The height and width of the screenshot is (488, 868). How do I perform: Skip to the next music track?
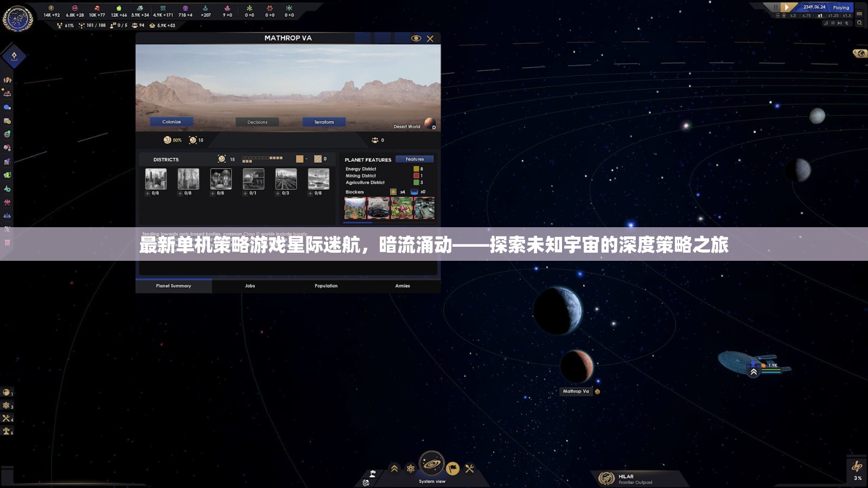tap(840, 23)
